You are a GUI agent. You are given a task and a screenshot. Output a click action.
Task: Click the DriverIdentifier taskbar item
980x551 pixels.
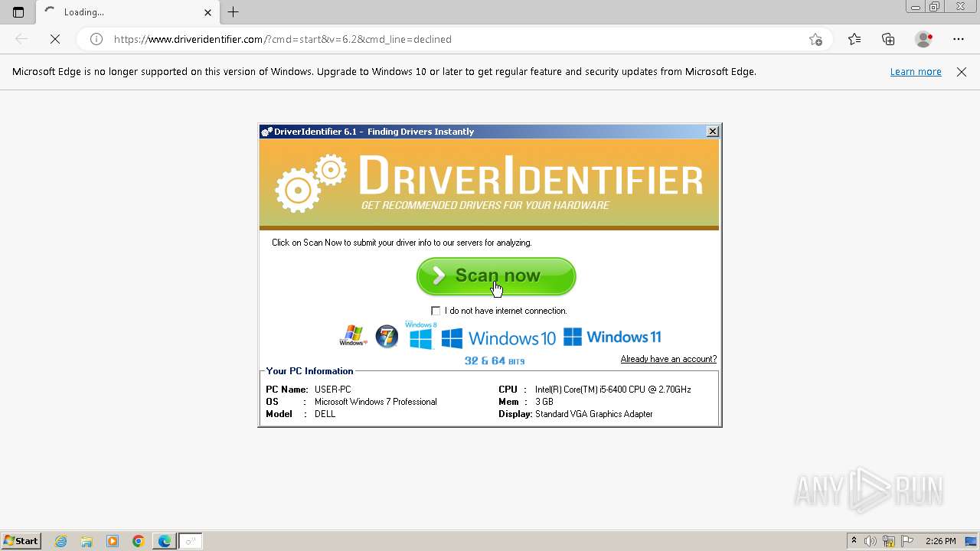tap(191, 541)
